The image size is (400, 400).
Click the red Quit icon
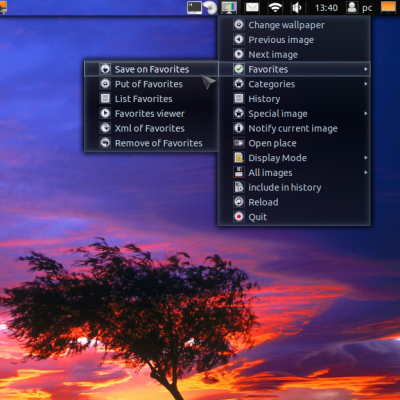pyautogui.click(x=239, y=217)
